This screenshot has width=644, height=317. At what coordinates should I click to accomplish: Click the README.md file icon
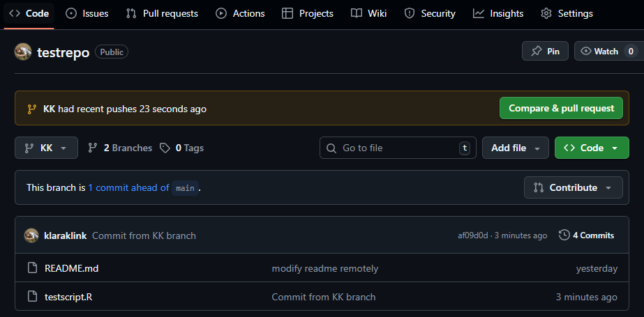coord(32,268)
